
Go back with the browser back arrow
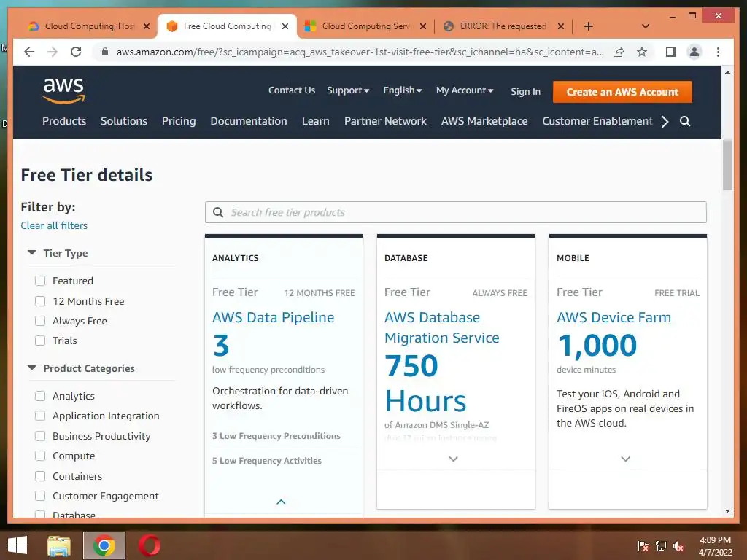click(x=29, y=52)
